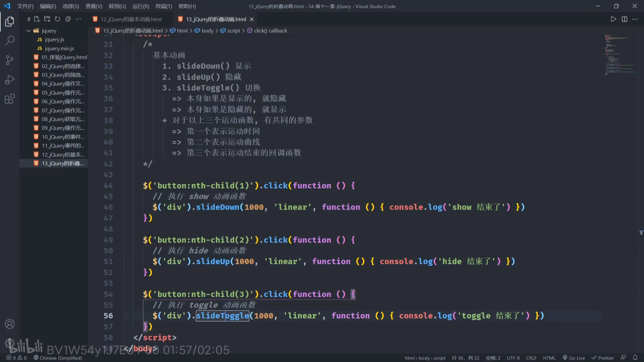Split the editor to the right
This screenshot has width=644, height=362.
(x=624, y=19)
